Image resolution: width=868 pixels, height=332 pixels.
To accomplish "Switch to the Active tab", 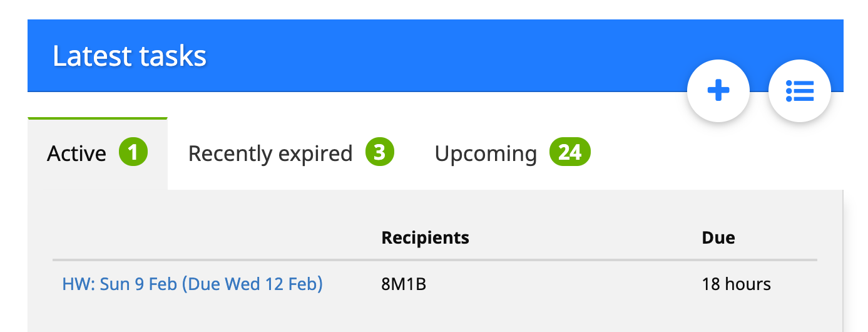I will [x=77, y=153].
